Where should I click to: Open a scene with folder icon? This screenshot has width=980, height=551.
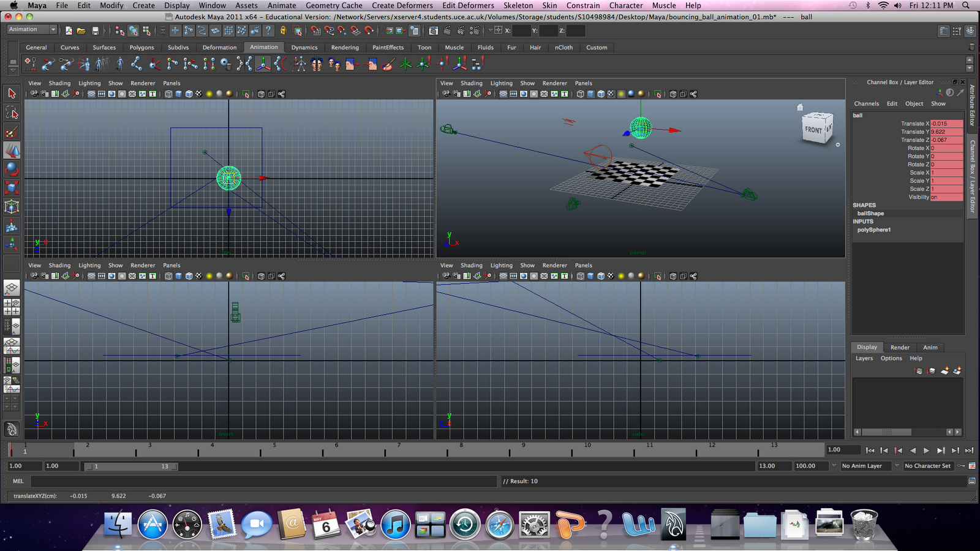(x=81, y=30)
